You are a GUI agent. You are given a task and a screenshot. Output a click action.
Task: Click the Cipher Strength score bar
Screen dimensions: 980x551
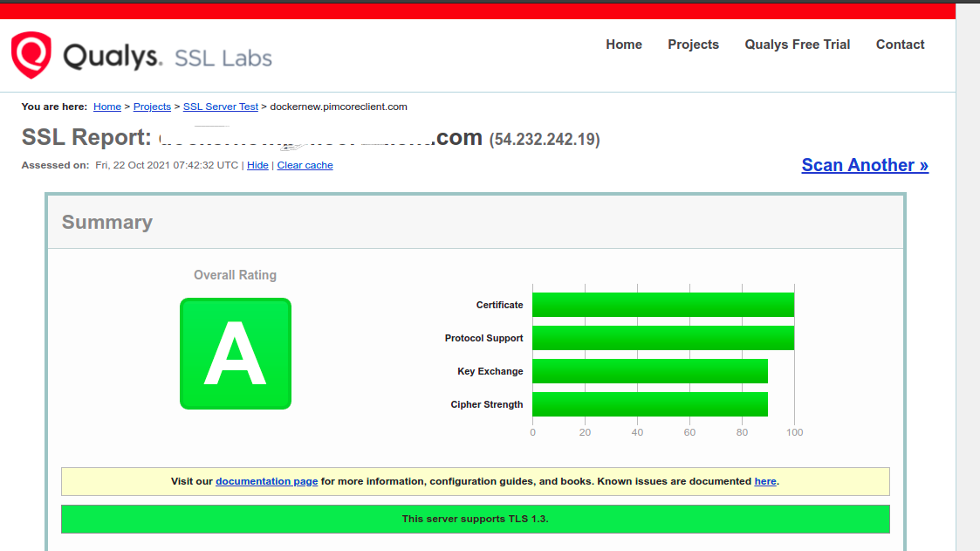coord(650,404)
